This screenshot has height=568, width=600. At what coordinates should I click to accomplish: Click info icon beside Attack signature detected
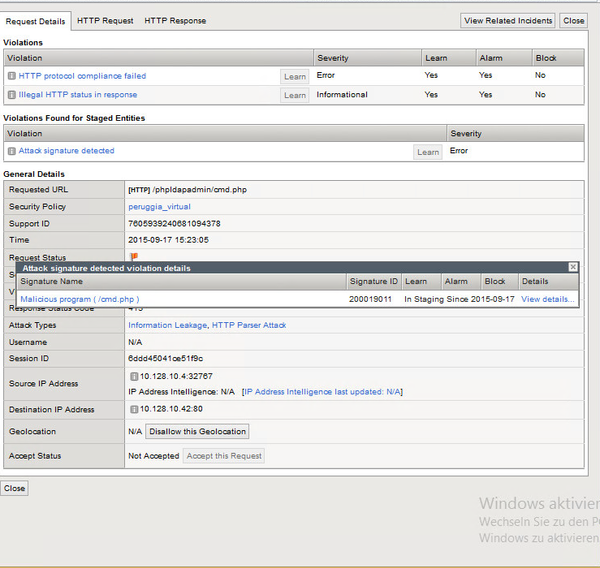click(x=12, y=151)
